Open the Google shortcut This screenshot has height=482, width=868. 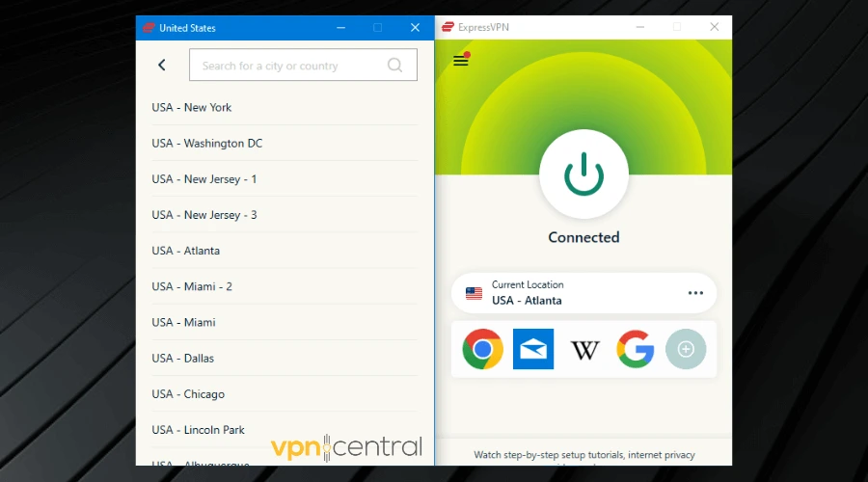click(x=635, y=349)
